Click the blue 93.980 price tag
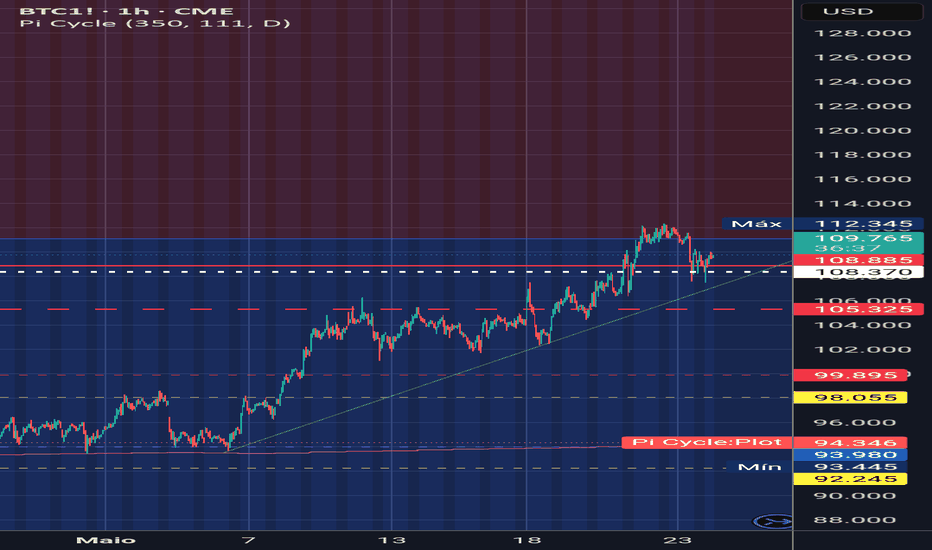 [x=851, y=455]
